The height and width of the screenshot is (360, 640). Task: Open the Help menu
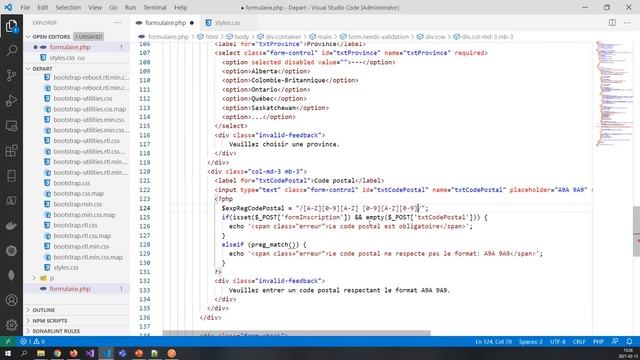[180, 7]
